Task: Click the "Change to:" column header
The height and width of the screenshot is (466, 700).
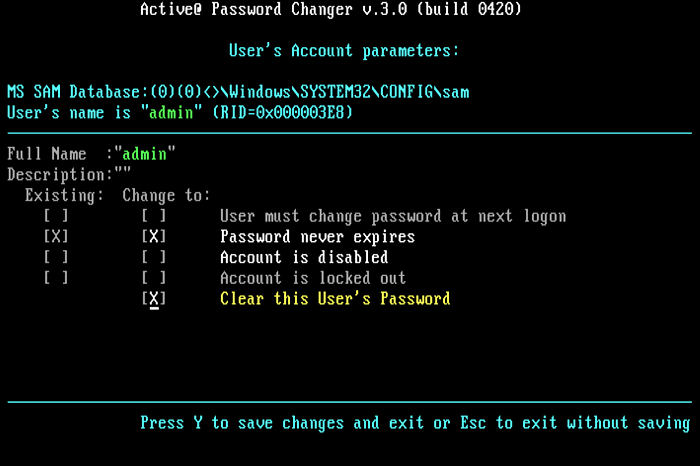Action: 167,195
